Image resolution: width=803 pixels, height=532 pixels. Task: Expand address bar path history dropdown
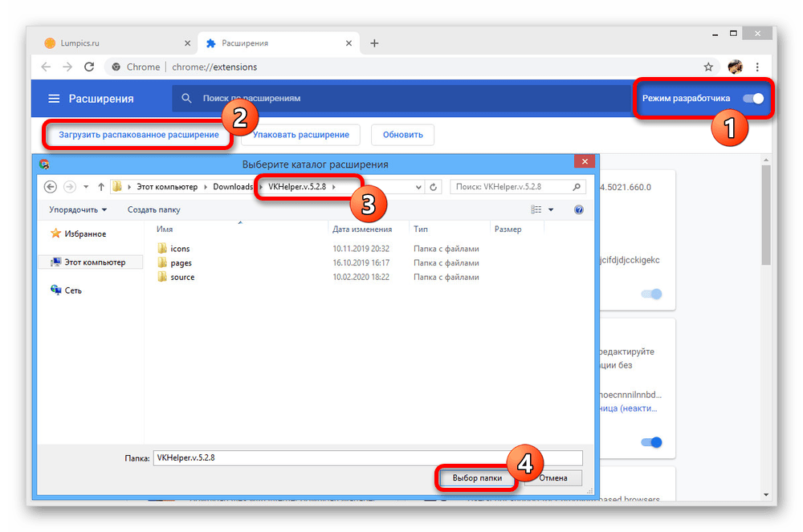coord(418,187)
